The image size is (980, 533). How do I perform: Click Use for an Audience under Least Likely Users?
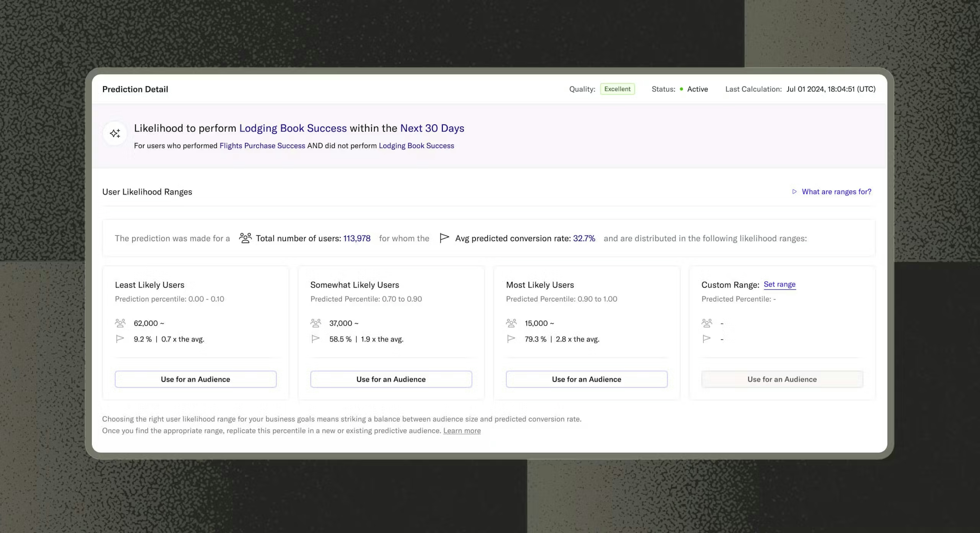pyautogui.click(x=195, y=379)
